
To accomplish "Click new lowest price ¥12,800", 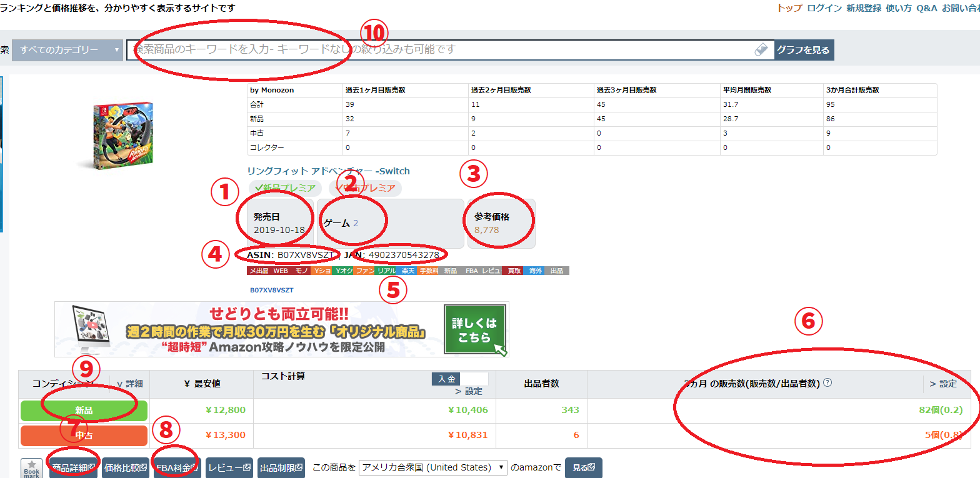I will 226,411.
